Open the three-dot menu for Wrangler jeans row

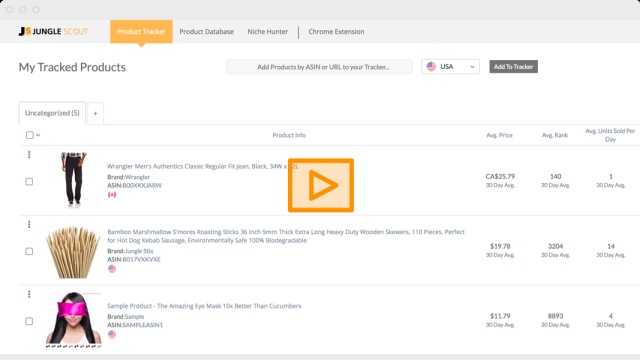coord(29,155)
